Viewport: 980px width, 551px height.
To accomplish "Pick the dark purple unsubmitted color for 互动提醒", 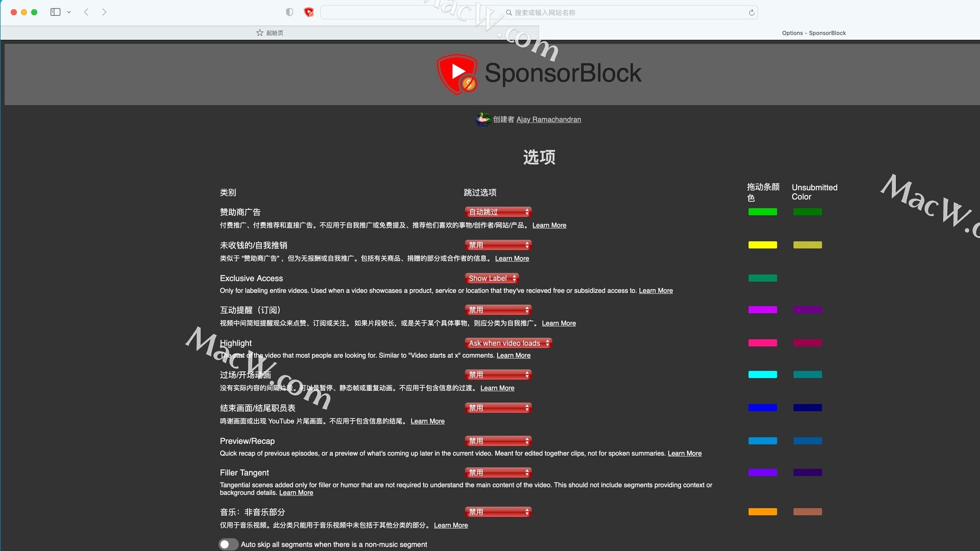I will click(807, 310).
